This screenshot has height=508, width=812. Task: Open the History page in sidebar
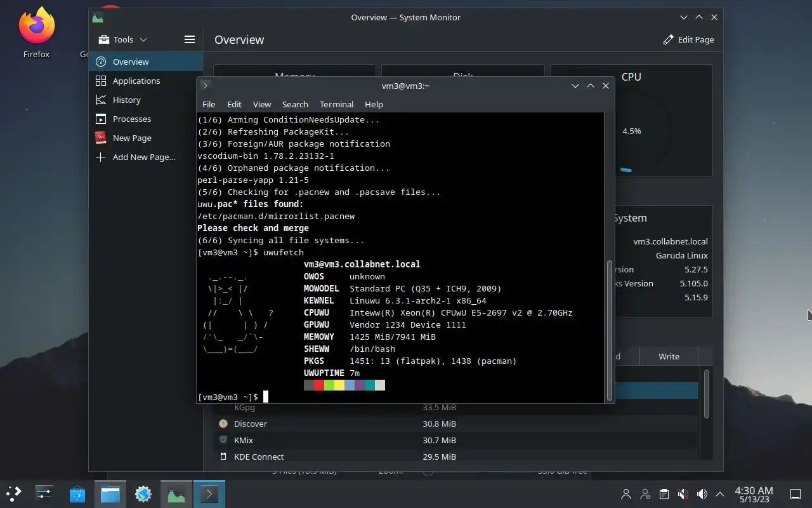(146, 100)
